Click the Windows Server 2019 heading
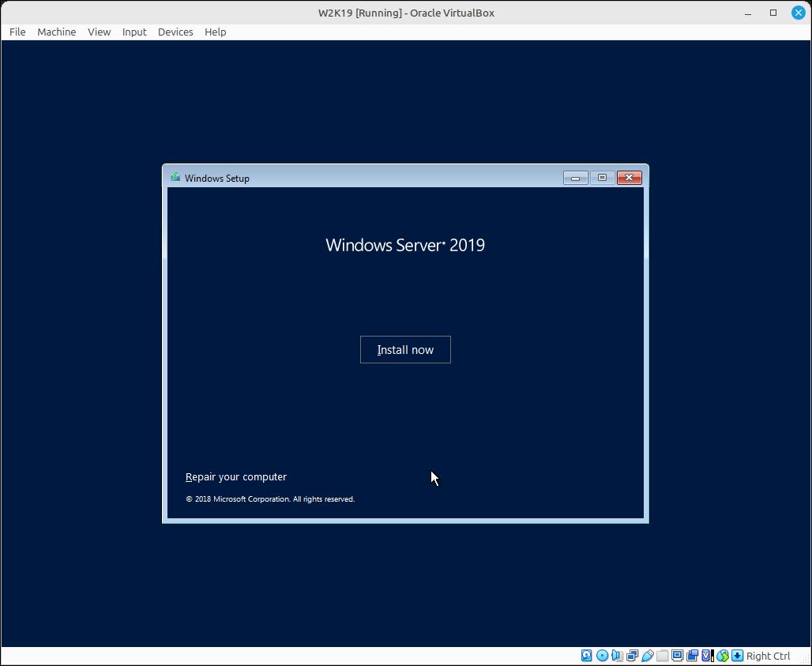Image resolution: width=812 pixels, height=666 pixels. [x=405, y=245]
